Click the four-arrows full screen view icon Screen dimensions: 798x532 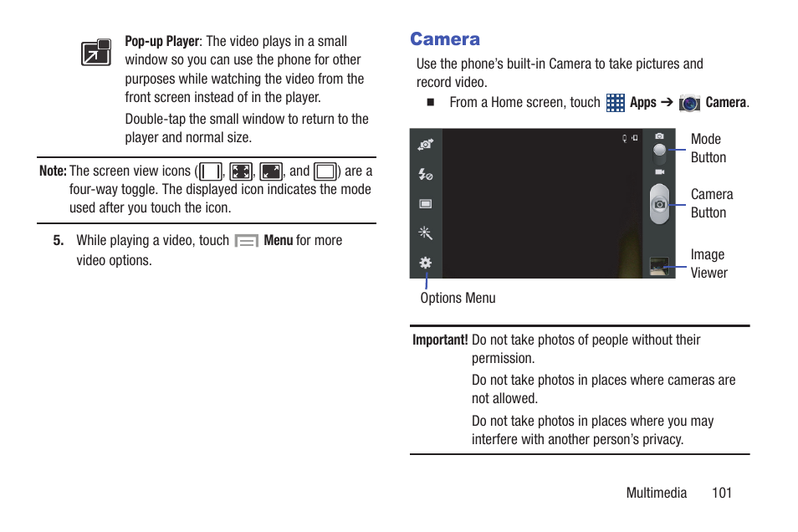tap(241, 171)
